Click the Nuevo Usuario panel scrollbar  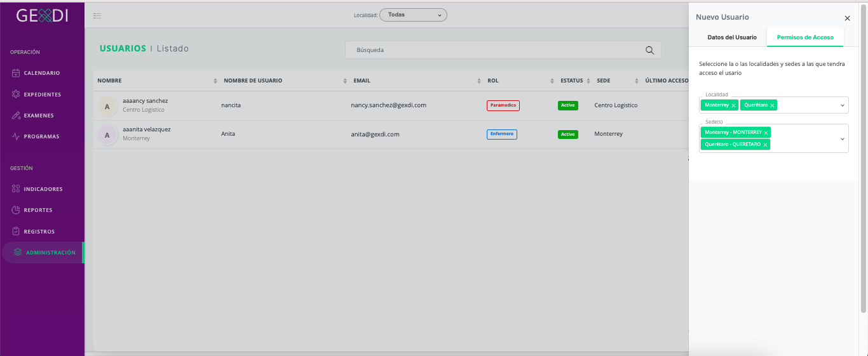pyautogui.click(x=864, y=157)
